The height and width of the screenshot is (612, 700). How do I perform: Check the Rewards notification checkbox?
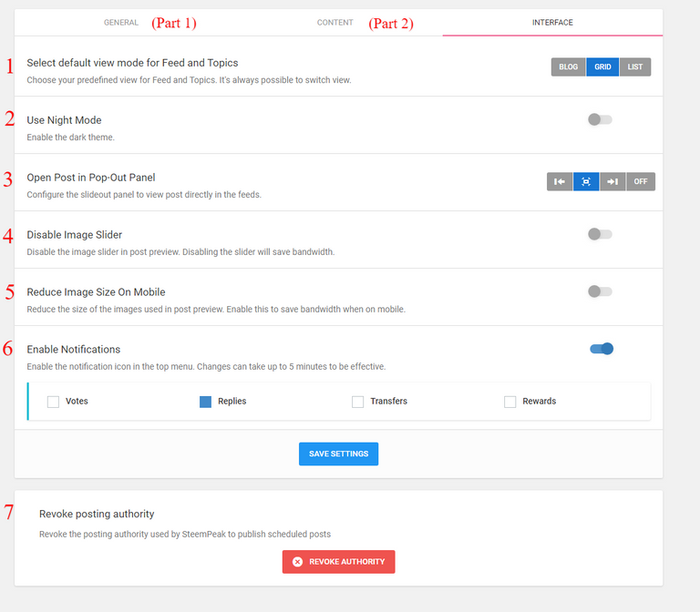click(x=510, y=402)
